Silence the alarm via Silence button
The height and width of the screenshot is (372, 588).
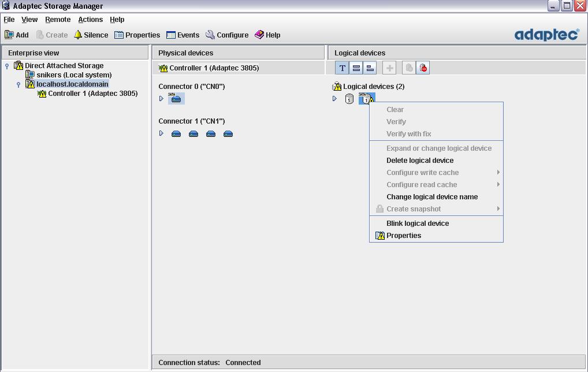pyautogui.click(x=91, y=35)
